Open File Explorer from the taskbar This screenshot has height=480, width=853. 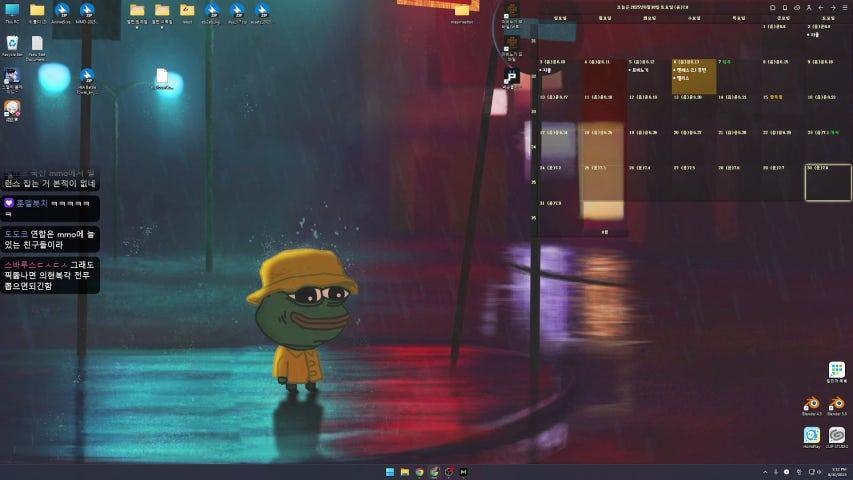pos(404,472)
